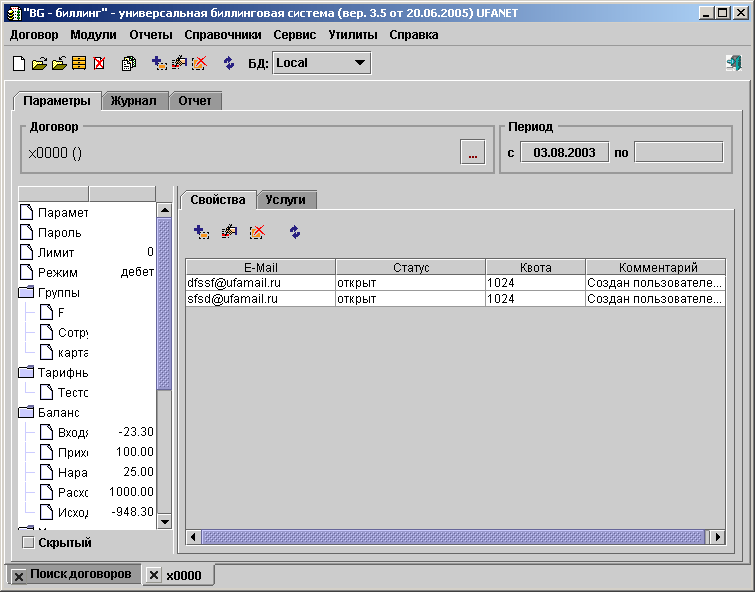755x592 pixels.
Task: Click edit record icon in Свойства tab toolbar
Action: (x=229, y=232)
